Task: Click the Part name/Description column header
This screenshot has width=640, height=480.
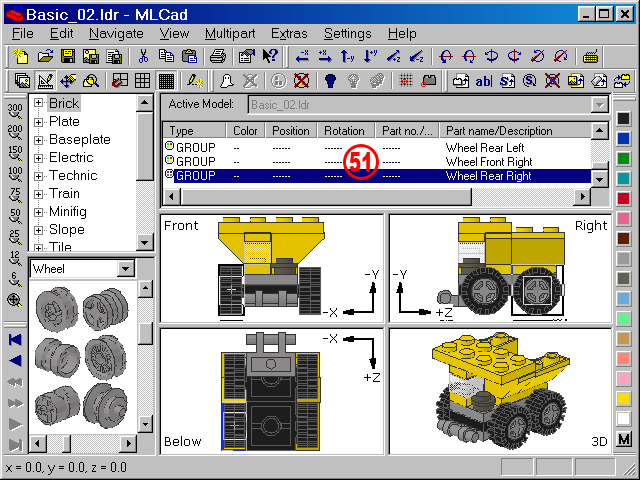Action: 515,131
